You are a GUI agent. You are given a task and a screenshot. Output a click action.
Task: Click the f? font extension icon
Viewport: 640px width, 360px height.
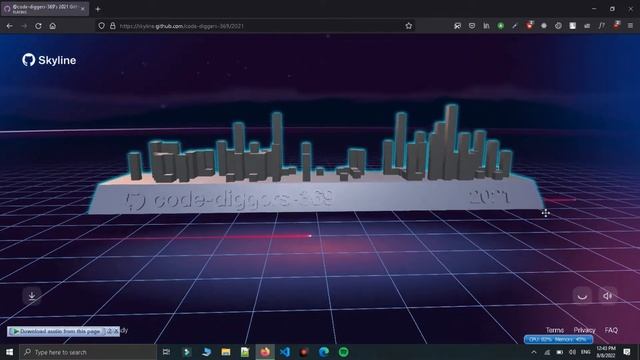tap(602, 26)
